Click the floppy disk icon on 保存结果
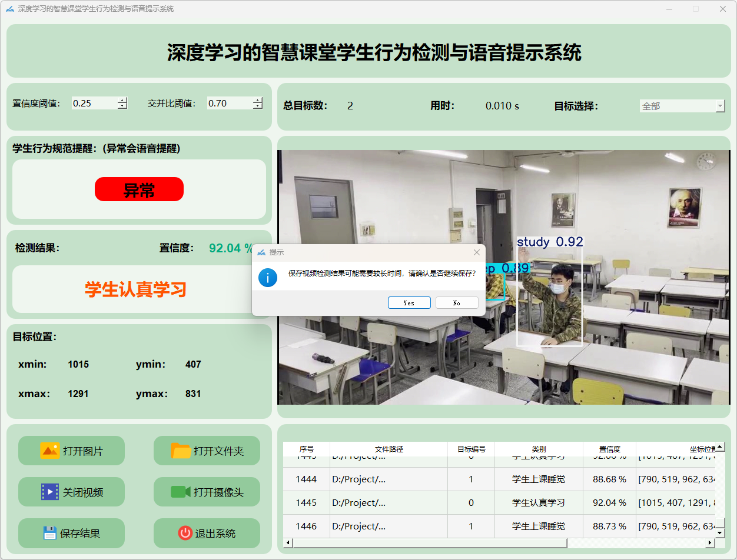 pyautogui.click(x=50, y=533)
